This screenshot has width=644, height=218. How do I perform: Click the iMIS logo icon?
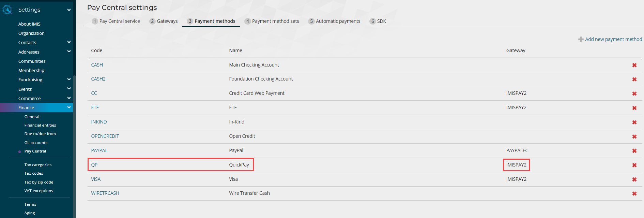click(7, 10)
